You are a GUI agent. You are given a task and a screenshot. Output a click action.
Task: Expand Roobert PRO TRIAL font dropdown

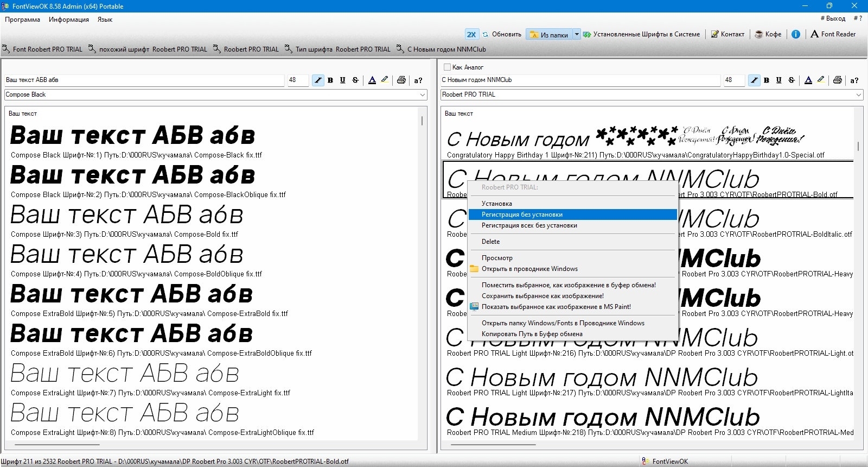click(859, 94)
